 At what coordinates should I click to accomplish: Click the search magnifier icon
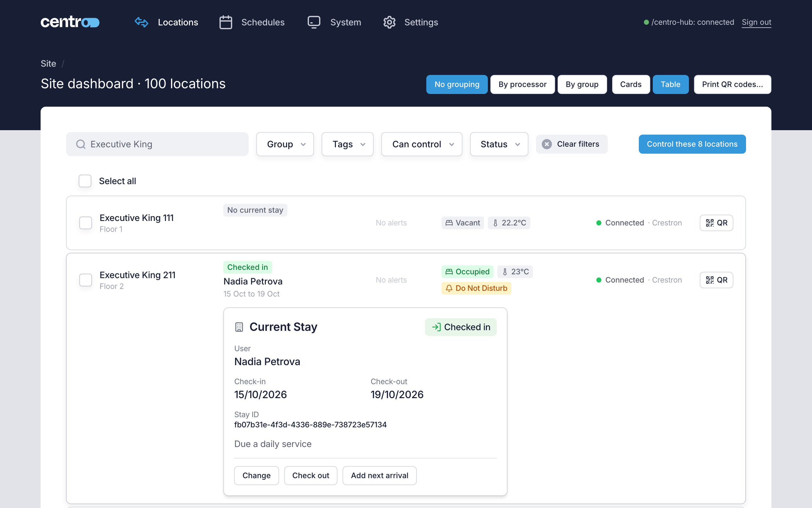pos(81,144)
